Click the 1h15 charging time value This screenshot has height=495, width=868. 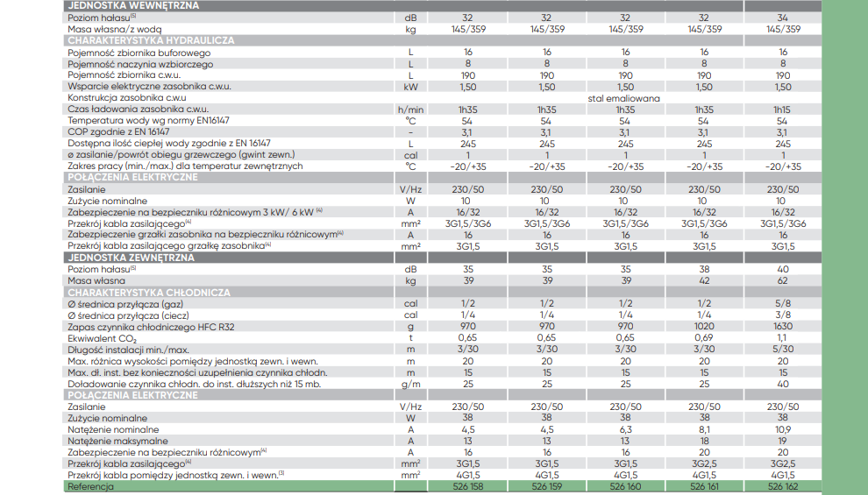(x=782, y=110)
